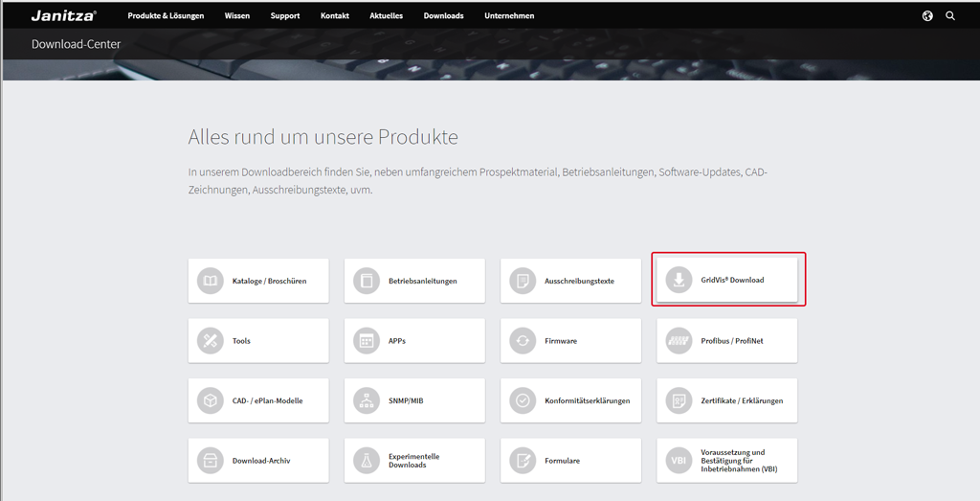
Task: Click heading Alles rund um unsere Produkte
Action: point(323,137)
